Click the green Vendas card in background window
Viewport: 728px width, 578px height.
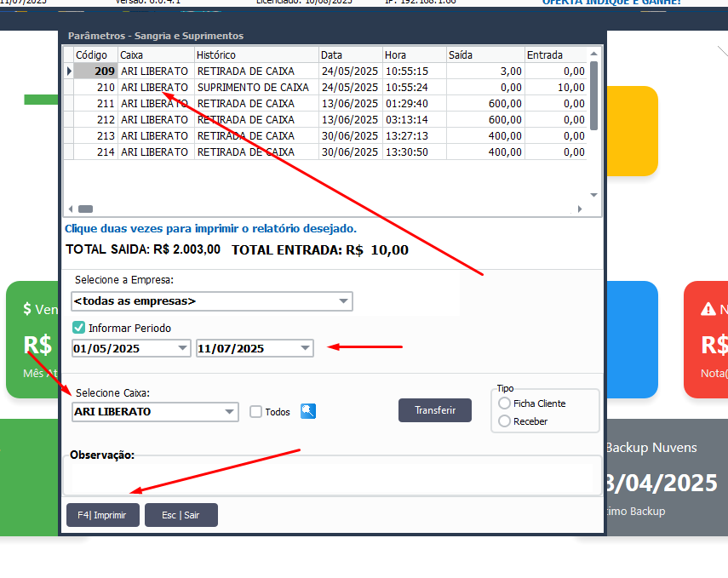coord(32,340)
